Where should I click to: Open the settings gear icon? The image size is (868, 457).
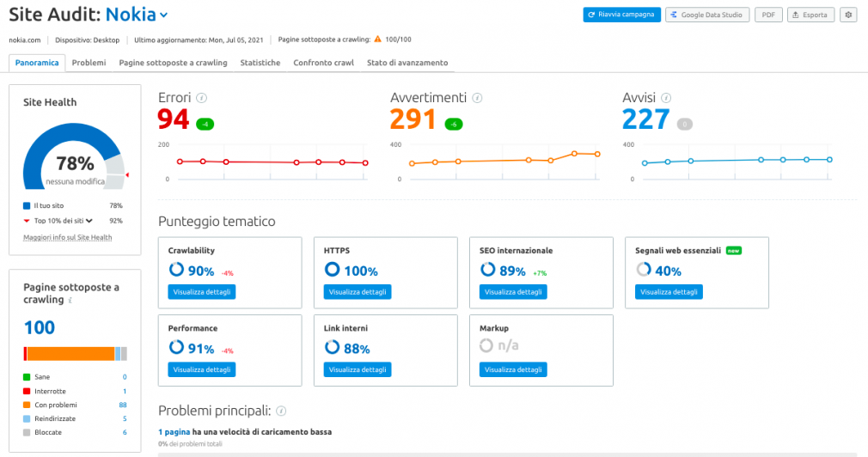[x=848, y=15]
